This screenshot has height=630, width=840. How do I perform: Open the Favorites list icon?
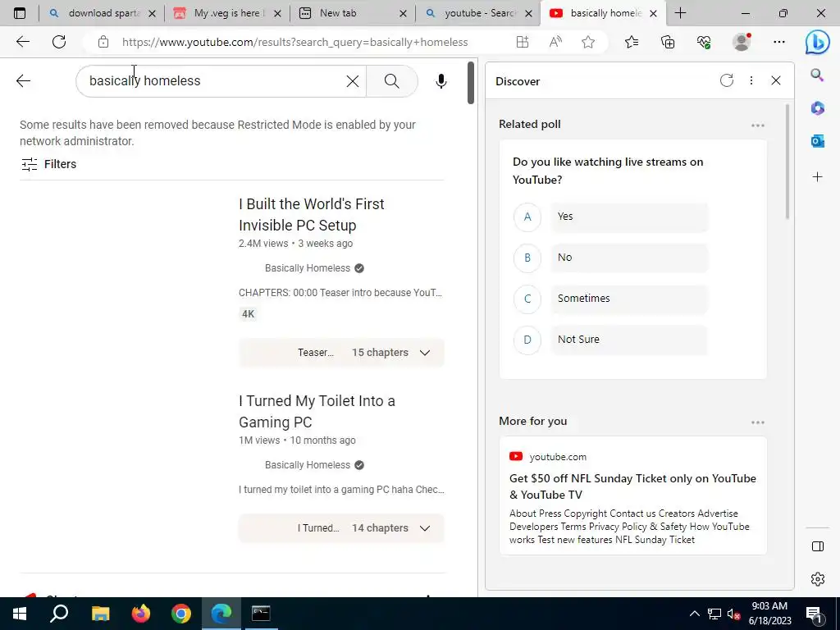[632, 42]
